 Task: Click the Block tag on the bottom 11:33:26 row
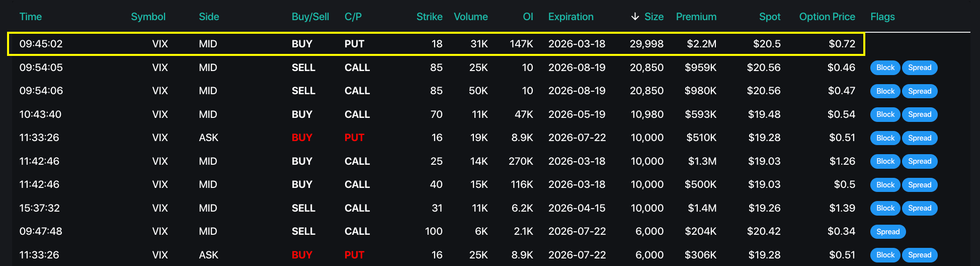coord(885,255)
